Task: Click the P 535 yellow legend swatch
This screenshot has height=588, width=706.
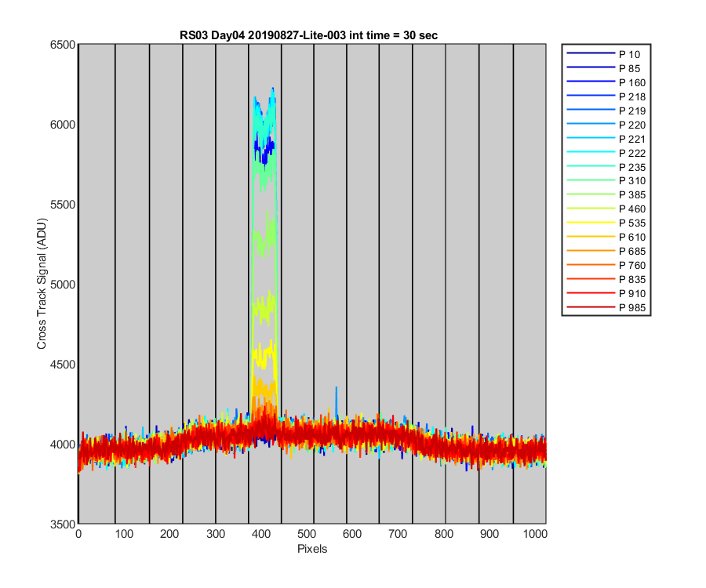Action: [590, 223]
